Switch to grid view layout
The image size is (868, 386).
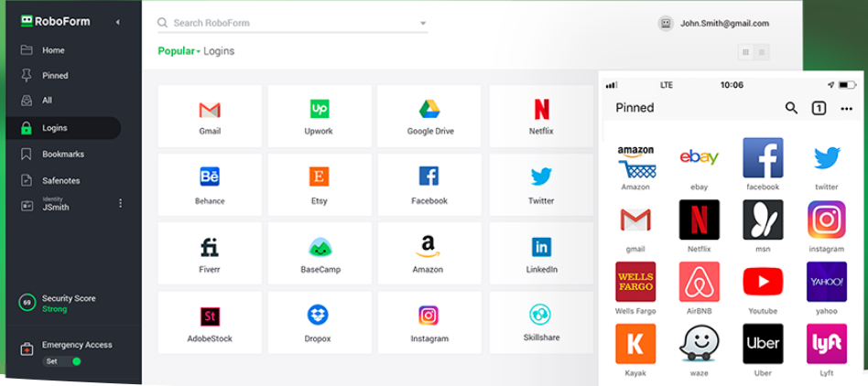(x=746, y=52)
